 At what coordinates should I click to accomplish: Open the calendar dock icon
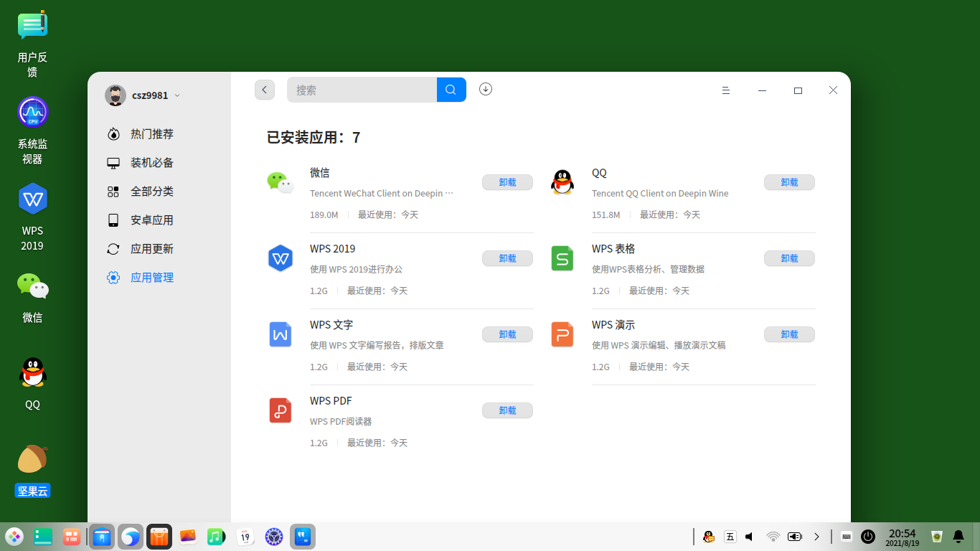245,537
